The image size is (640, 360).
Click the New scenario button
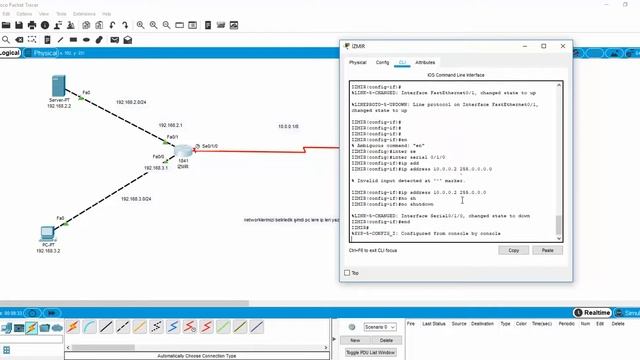pos(355,340)
